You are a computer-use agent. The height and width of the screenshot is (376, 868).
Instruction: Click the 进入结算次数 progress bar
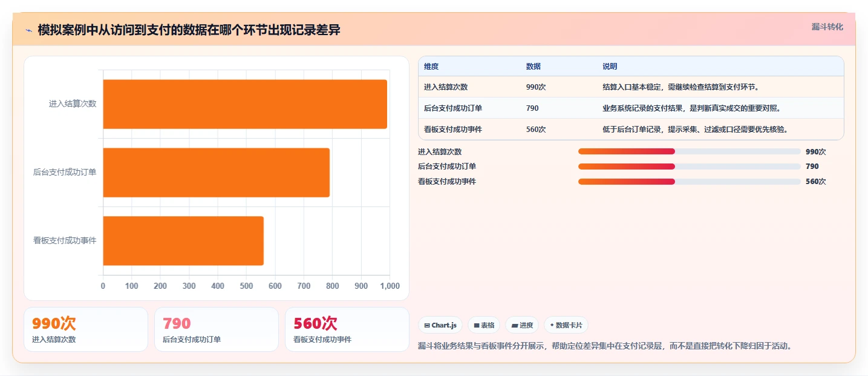pyautogui.click(x=690, y=151)
